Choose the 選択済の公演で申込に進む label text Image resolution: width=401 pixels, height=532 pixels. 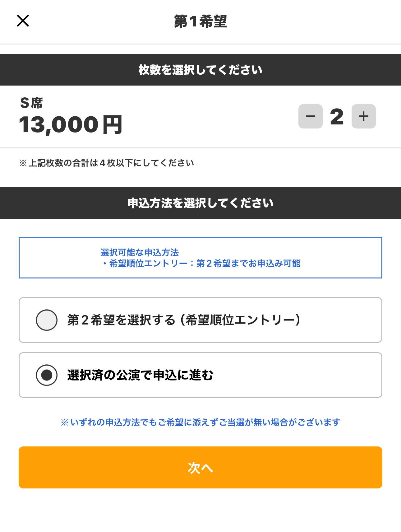tap(140, 375)
